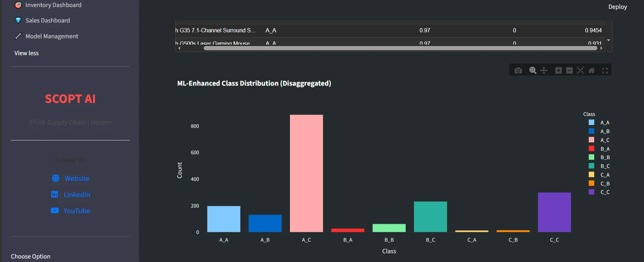Screen dimensions: 644x262
Task: Click the SCOPT AI sidebar heading
Action: coord(70,99)
